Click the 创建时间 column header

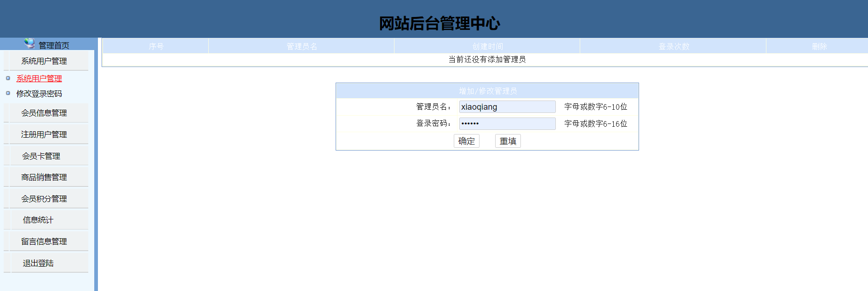(487, 46)
